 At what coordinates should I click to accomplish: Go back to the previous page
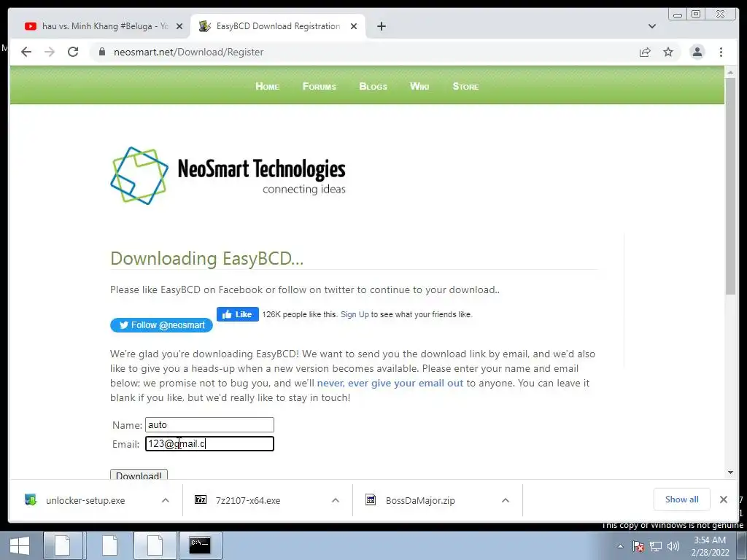click(x=26, y=52)
